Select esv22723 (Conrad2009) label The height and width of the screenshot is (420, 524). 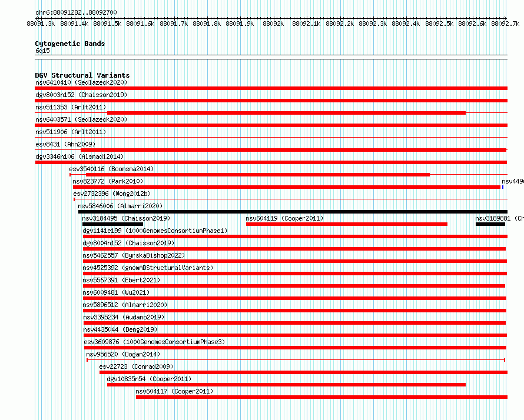pyautogui.click(x=136, y=366)
